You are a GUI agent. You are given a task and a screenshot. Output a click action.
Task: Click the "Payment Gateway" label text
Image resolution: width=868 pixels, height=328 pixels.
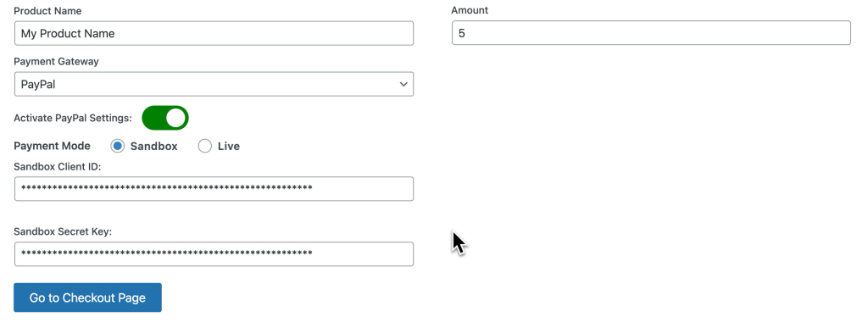click(x=57, y=61)
